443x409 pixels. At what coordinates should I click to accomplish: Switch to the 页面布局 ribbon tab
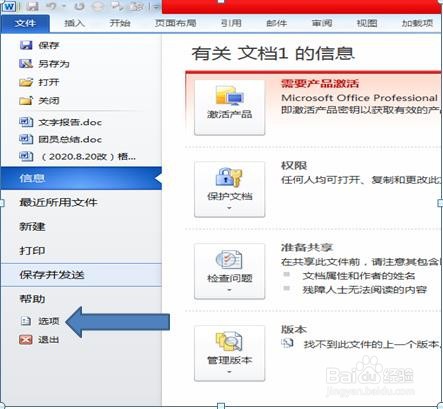pos(175,23)
